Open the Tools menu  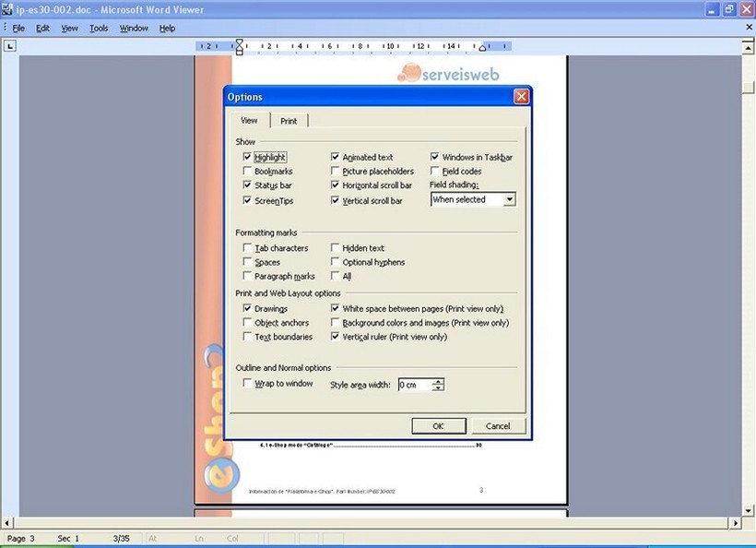coord(99,28)
